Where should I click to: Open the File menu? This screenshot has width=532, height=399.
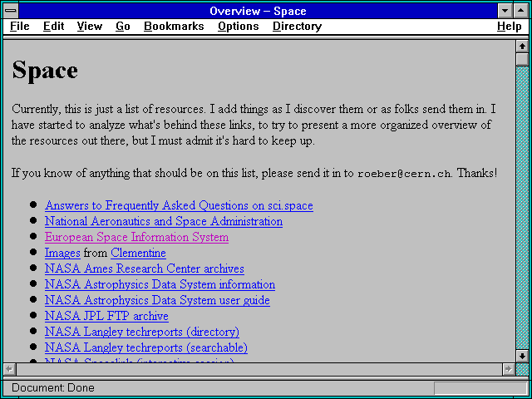coord(20,27)
